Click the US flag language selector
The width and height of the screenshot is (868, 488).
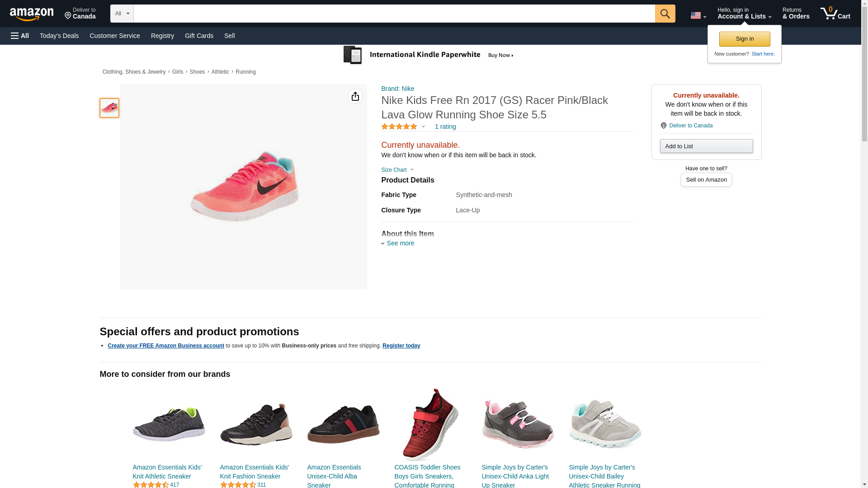coord(698,15)
